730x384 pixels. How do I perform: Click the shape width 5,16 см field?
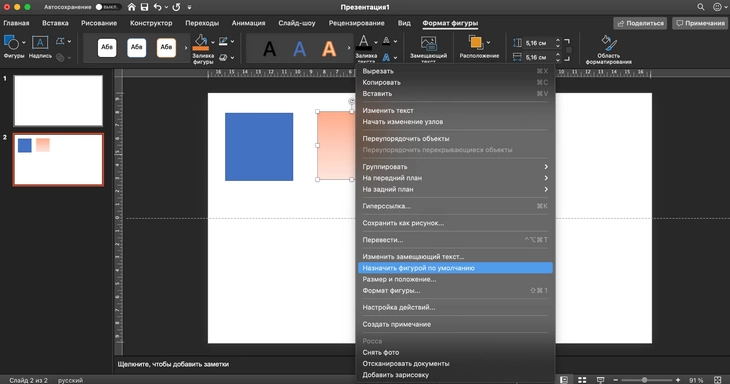click(x=539, y=57)
